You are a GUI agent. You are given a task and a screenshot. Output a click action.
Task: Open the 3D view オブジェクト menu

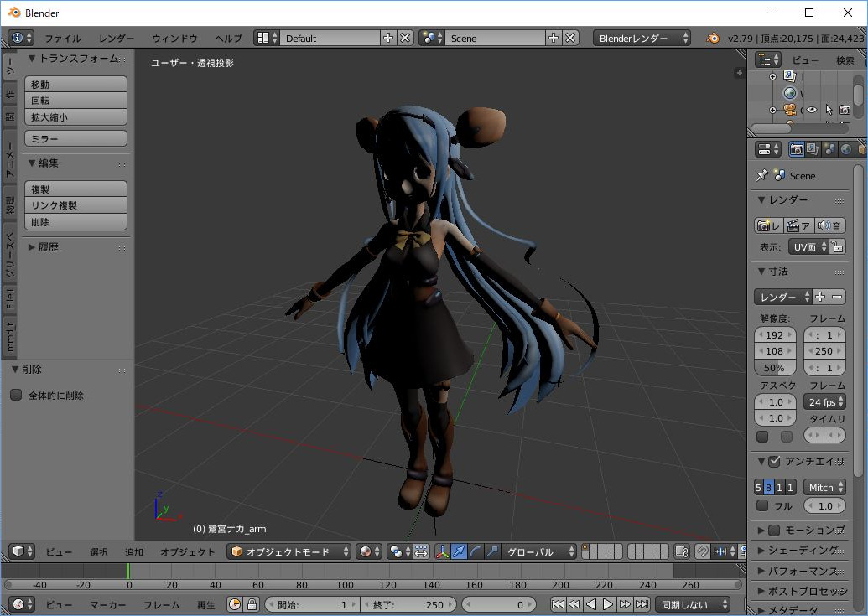click(x=187, y=551)
